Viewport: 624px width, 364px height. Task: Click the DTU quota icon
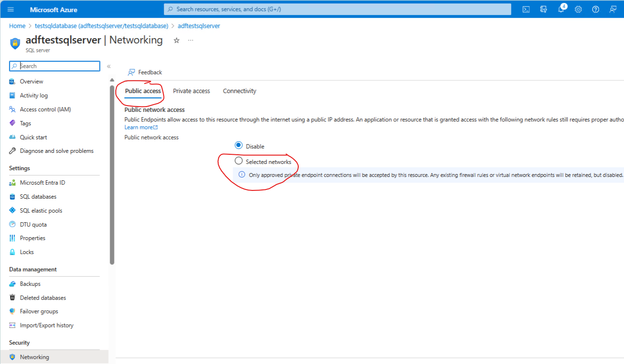point(13,225)
